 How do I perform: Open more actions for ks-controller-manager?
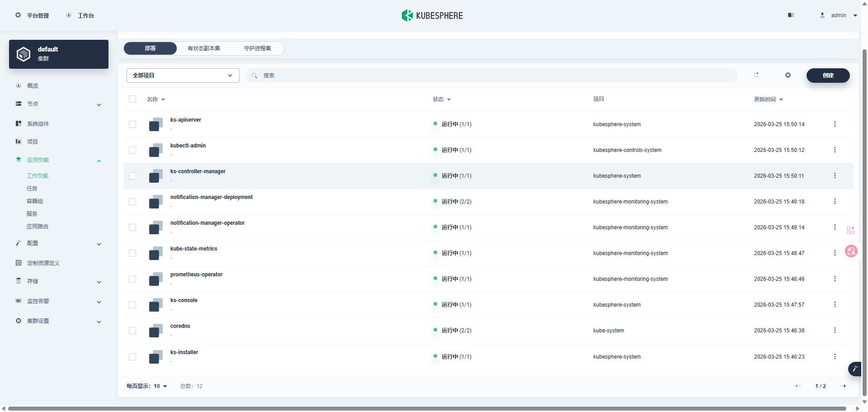pyautogui.click(x=835, y=175)
